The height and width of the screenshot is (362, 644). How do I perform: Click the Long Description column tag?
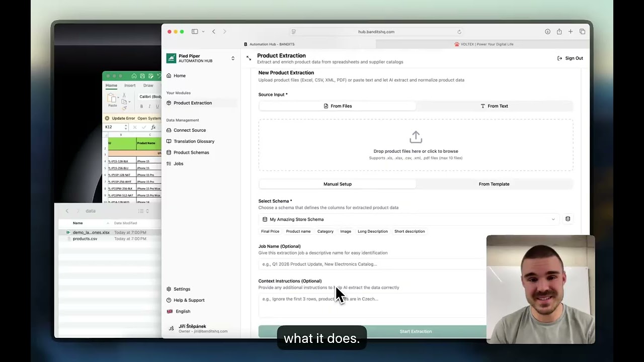[x=372, y=231]
